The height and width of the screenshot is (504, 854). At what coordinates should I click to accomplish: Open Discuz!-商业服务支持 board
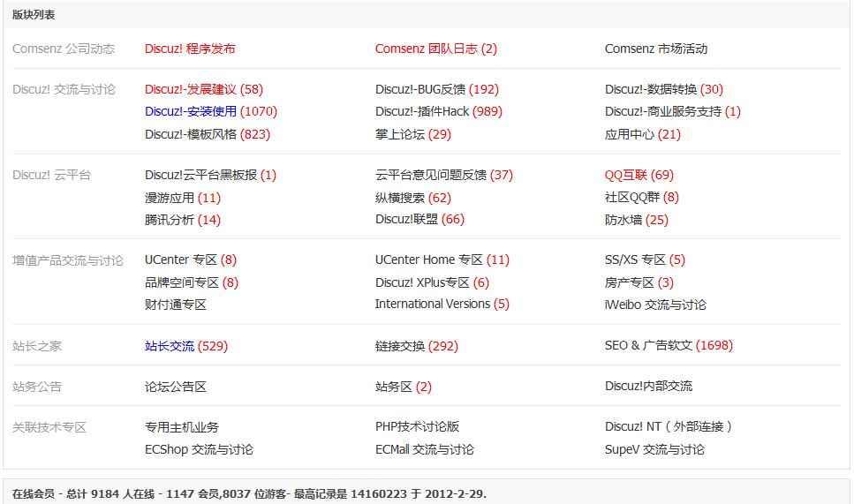(663, 111)
